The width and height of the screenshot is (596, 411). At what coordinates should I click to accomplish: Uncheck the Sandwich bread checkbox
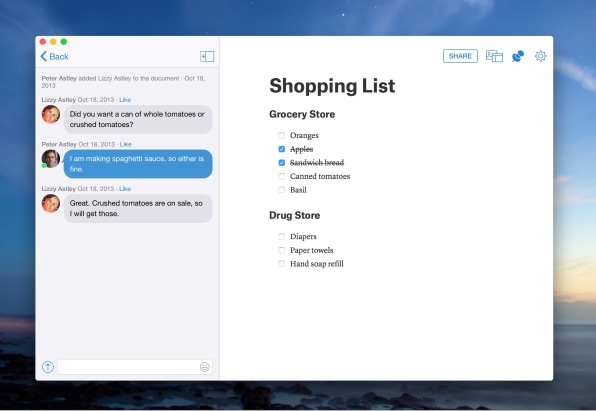tap(282, 163)
